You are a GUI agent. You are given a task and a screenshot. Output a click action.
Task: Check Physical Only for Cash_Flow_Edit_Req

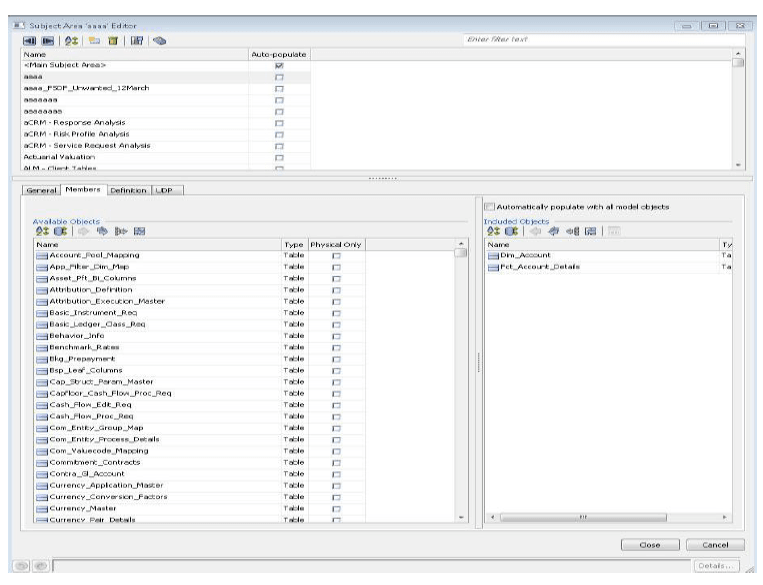pyautogui.click(x=336, y=405)
